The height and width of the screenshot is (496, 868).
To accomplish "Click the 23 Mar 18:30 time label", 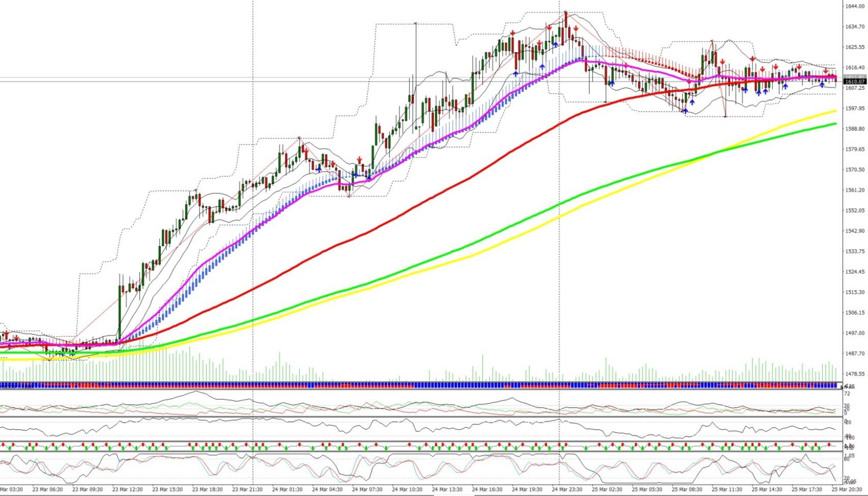I will pos(208,489).
